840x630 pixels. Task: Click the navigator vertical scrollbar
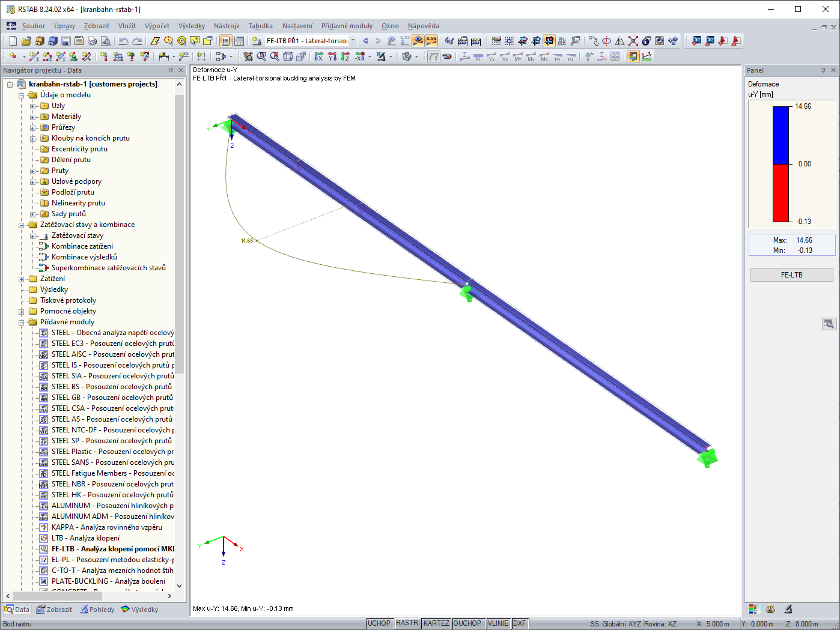click(179, 234)
